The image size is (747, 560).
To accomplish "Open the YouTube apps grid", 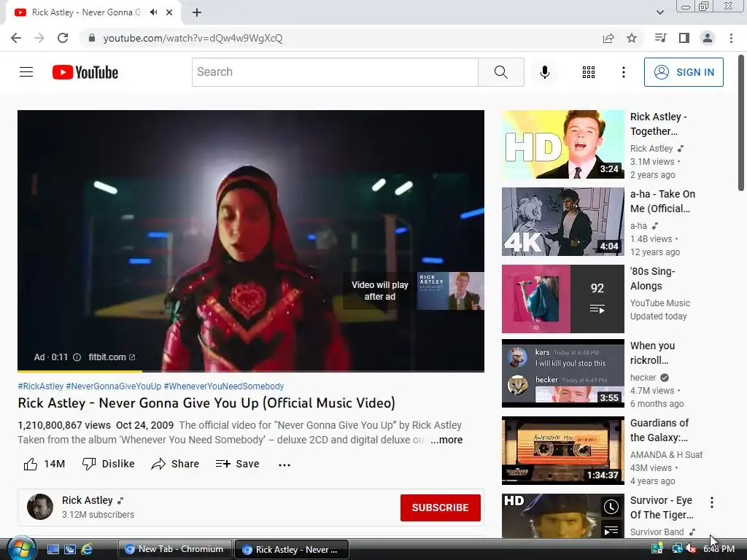I will click(x=589, y=72).
